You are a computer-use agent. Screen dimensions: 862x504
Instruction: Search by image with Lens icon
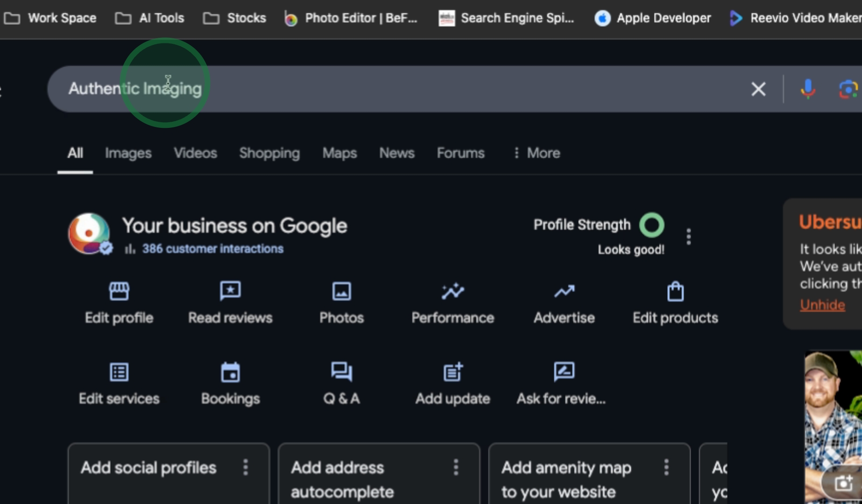(848, 89)
